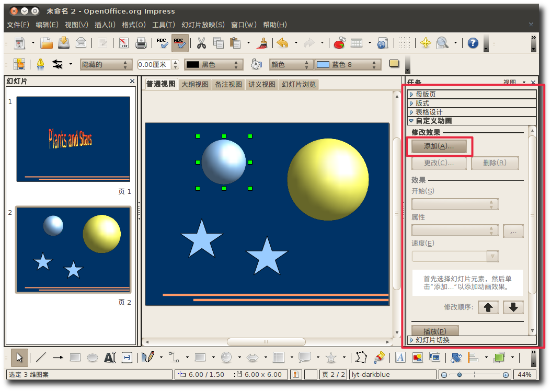Viewport: 551px width, 392px height.
Task: Move effect up in order
Action: pos(488,307)
